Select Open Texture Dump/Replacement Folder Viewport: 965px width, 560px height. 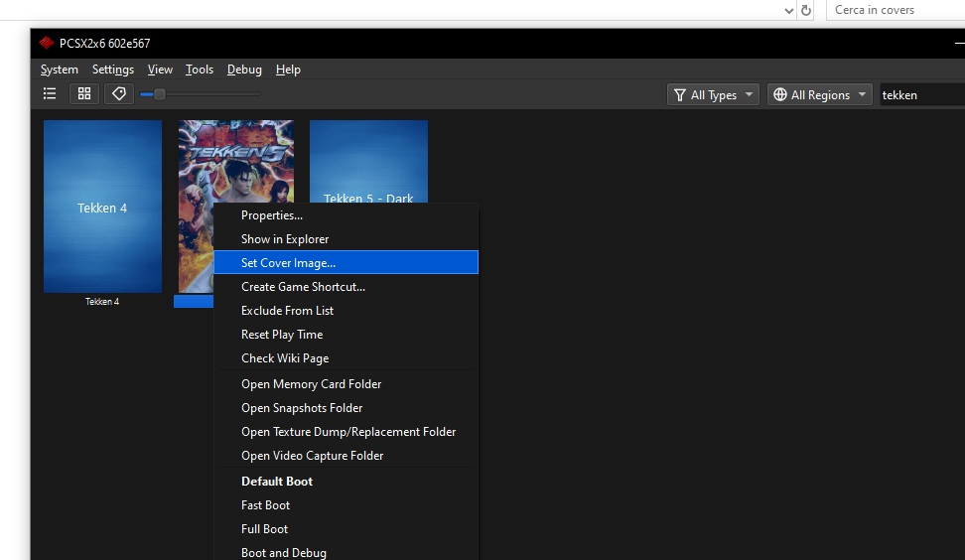click(x=345, y=432)
